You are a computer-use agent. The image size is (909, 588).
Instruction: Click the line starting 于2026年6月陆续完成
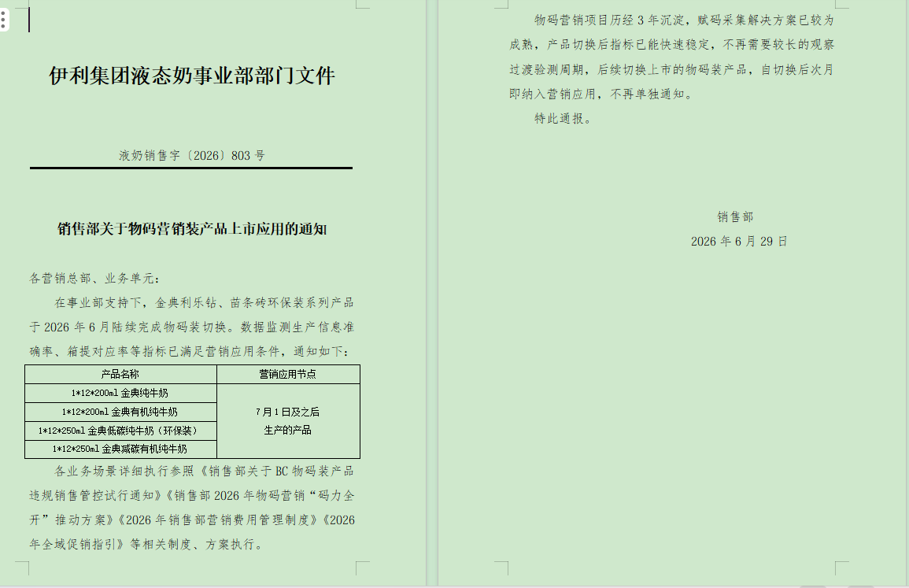pos(192,327)
